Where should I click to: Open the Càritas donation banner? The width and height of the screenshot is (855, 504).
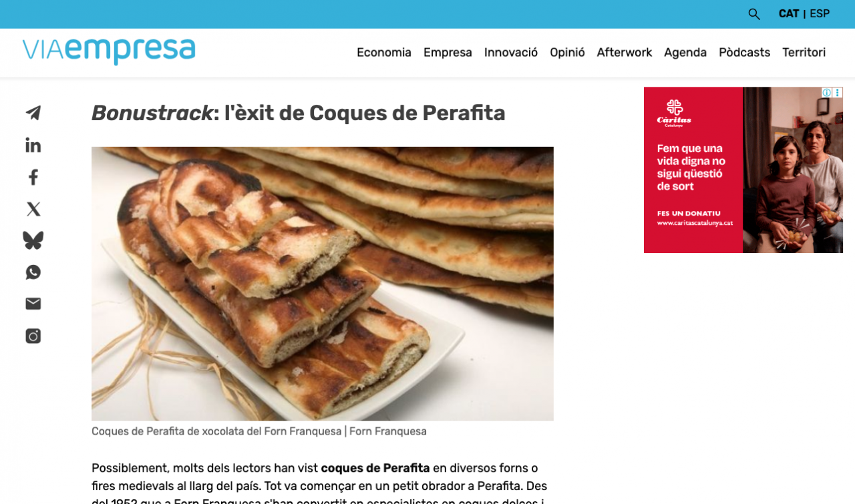743,170
